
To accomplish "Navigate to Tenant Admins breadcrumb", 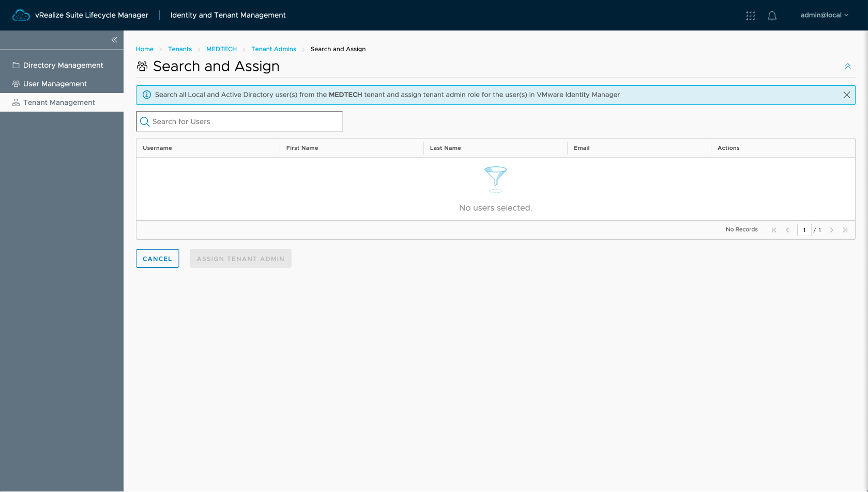I will click(273, 49).
